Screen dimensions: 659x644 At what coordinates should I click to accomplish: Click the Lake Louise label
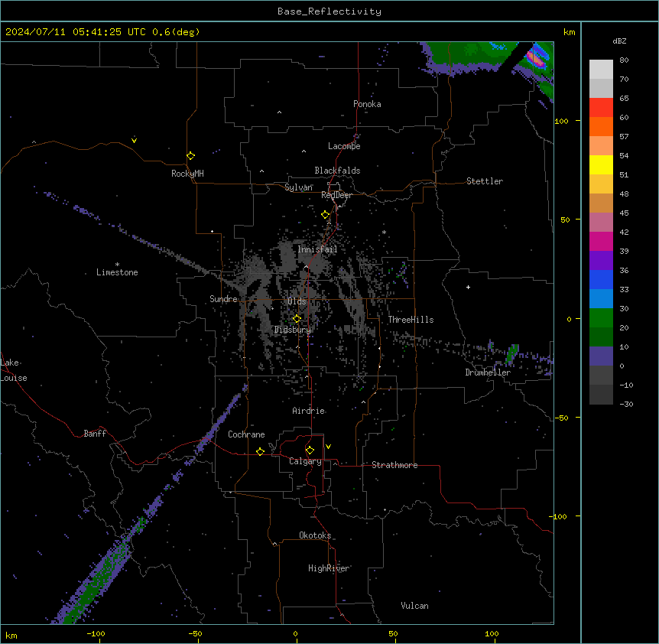tap(14, 370)
